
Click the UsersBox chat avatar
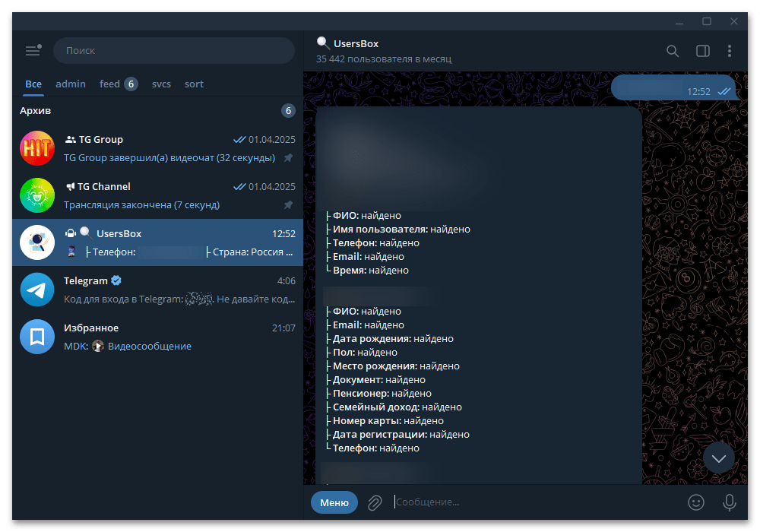pos(37,242)
